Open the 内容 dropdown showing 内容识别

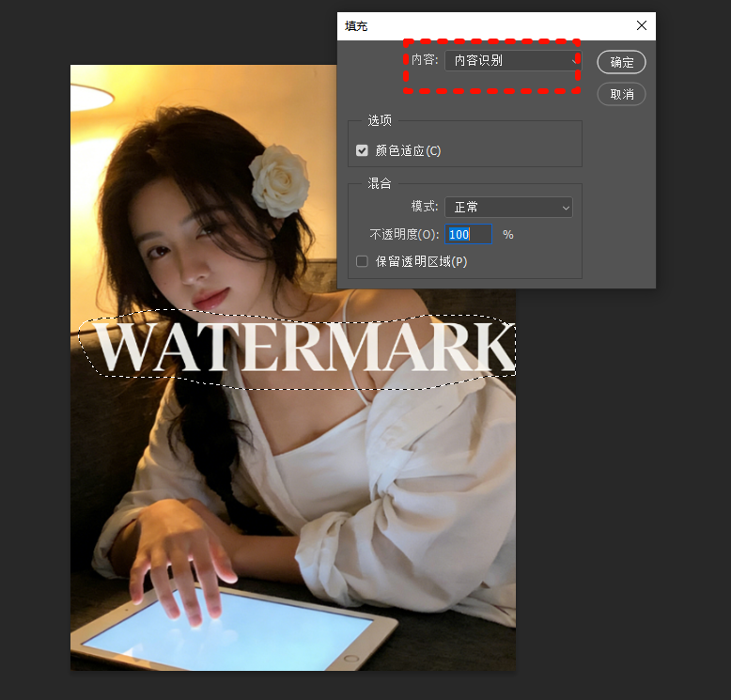[x=510, y=60]
